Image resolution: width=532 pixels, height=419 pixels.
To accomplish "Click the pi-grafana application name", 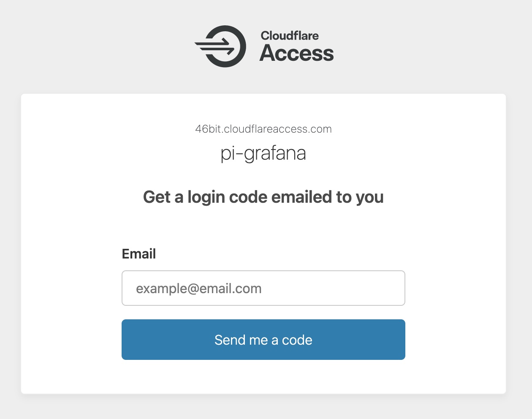I will click(x=263, y=153).
